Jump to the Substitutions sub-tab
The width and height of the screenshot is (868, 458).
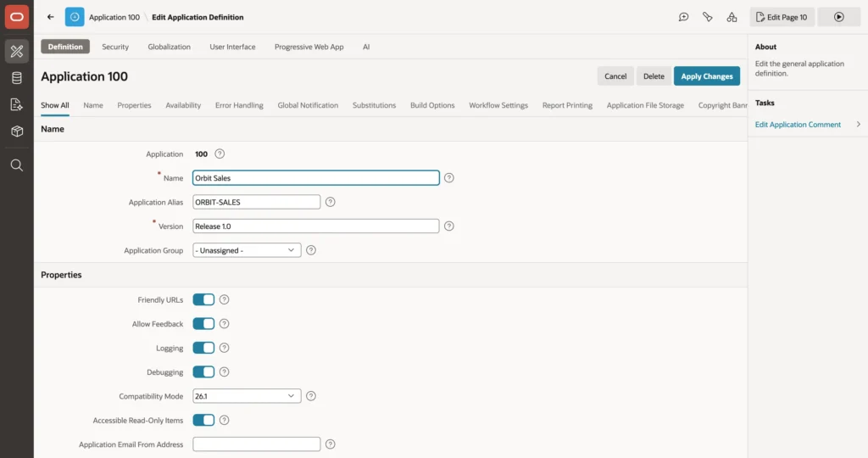point(374,105)
